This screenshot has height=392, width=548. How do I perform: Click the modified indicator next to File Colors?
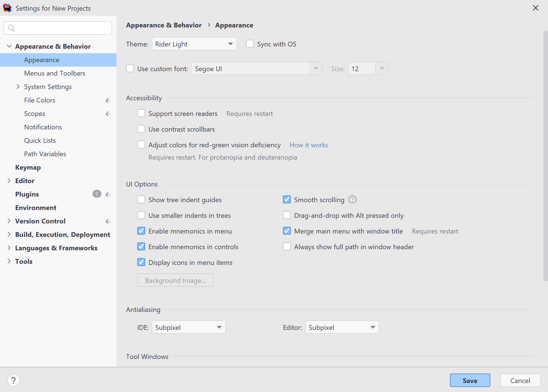pos(108,100)
